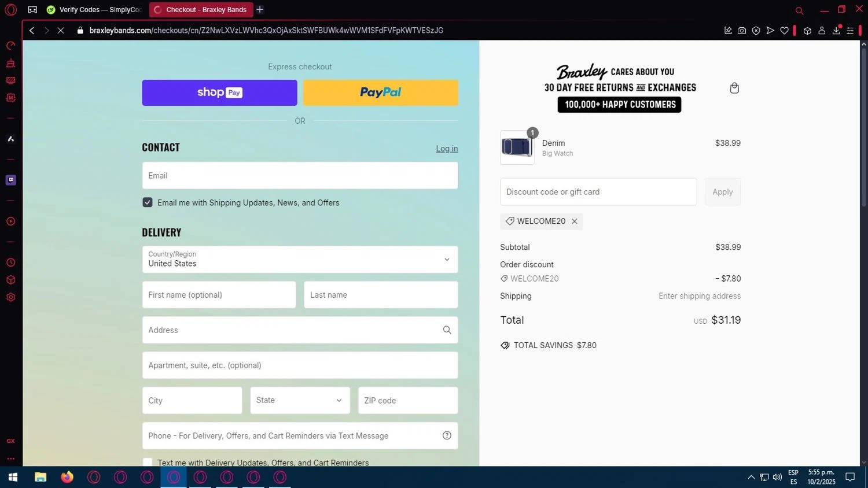Click the TOTAL SAVINGS $7.80 text
The image size is (868, 488).
pyautogui.click(x=555, y=345)
